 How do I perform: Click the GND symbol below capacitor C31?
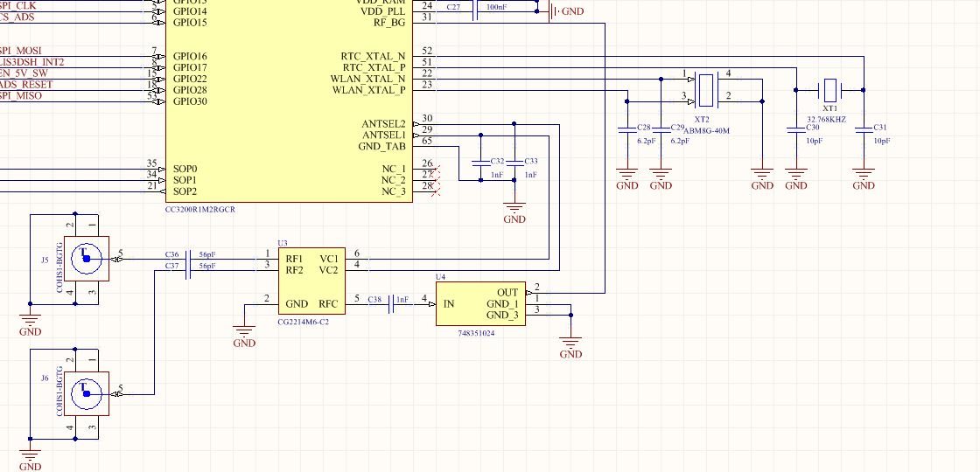pyautogui.click(x=863, y=178)
